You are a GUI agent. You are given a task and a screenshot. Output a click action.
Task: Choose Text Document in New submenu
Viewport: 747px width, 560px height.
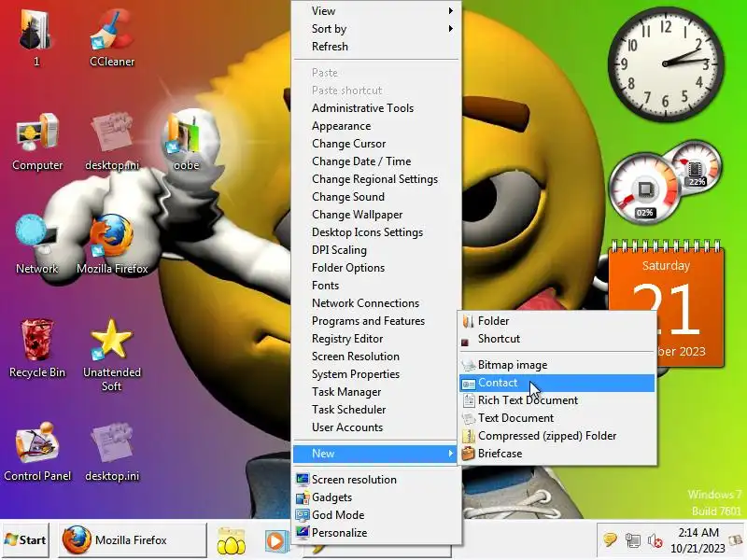point(557,418)
